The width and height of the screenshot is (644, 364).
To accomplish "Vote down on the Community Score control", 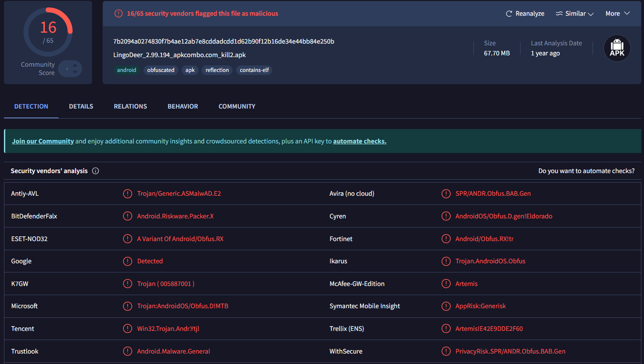I will (x=75, y=72).
